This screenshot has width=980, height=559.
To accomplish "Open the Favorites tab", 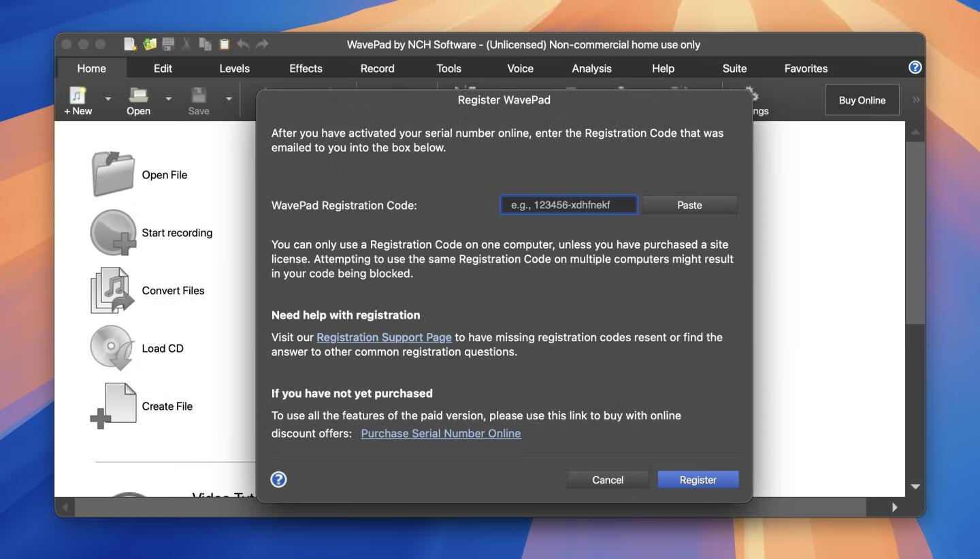I will click(806, 68).
